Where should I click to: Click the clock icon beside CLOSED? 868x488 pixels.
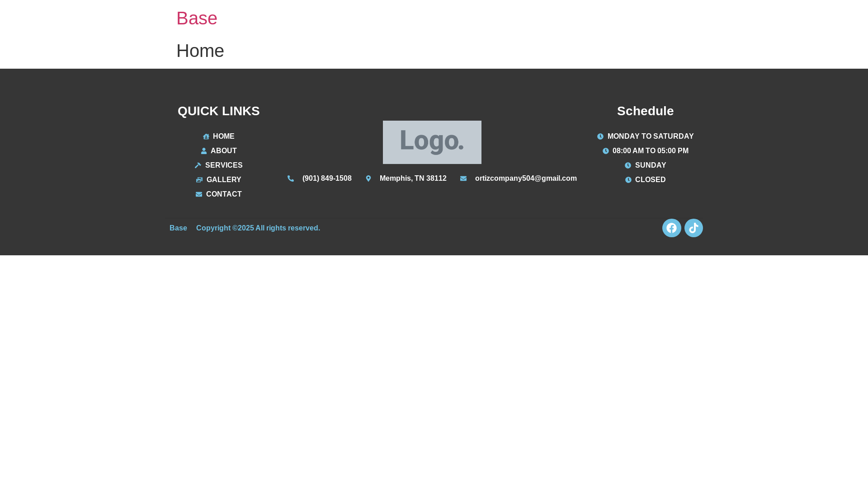tap(628, 180)
